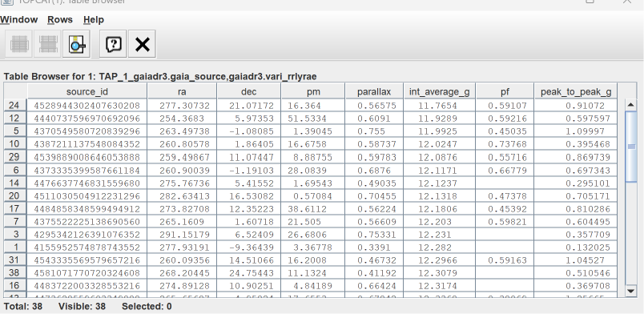Click source_id cell 4528944302407630208
644x314 pixels.
87,106
